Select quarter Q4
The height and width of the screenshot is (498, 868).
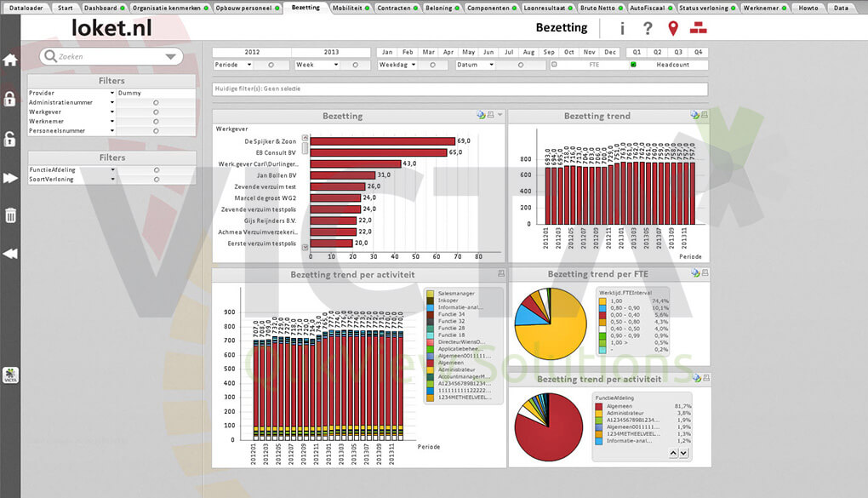[x=698, y=52]
